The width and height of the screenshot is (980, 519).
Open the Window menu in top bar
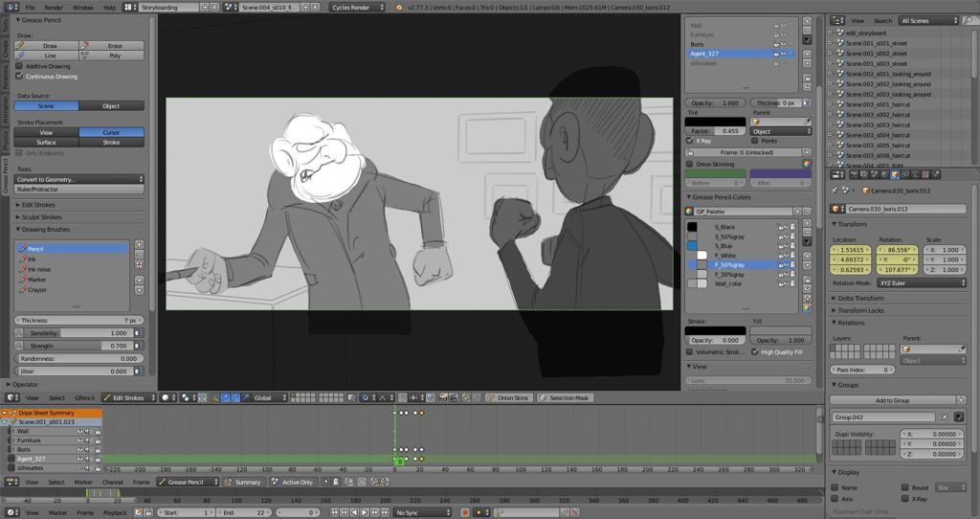[x=83, y=7]
